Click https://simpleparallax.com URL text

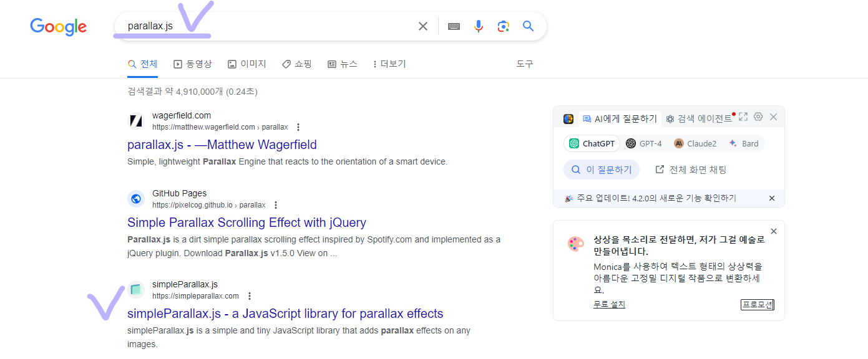[x=195, y=296]
